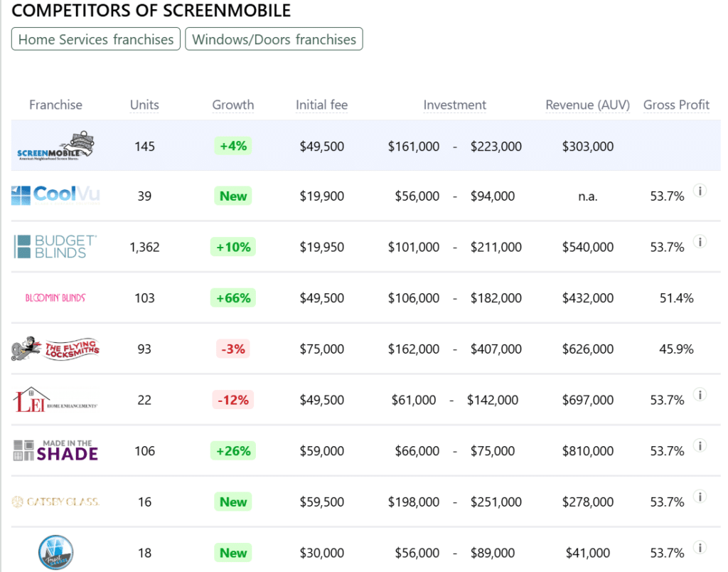Click info icon in LEI row
This screenshot has width=728, height=572.
700,395
